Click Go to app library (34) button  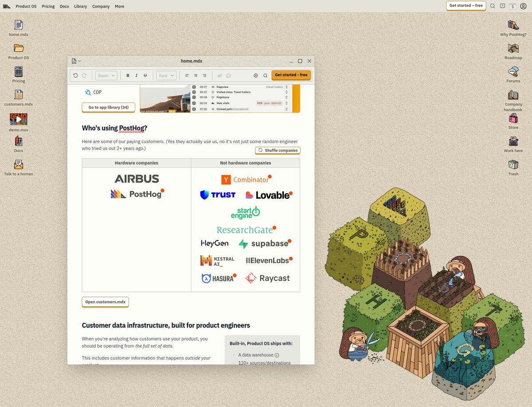[109, 108]
